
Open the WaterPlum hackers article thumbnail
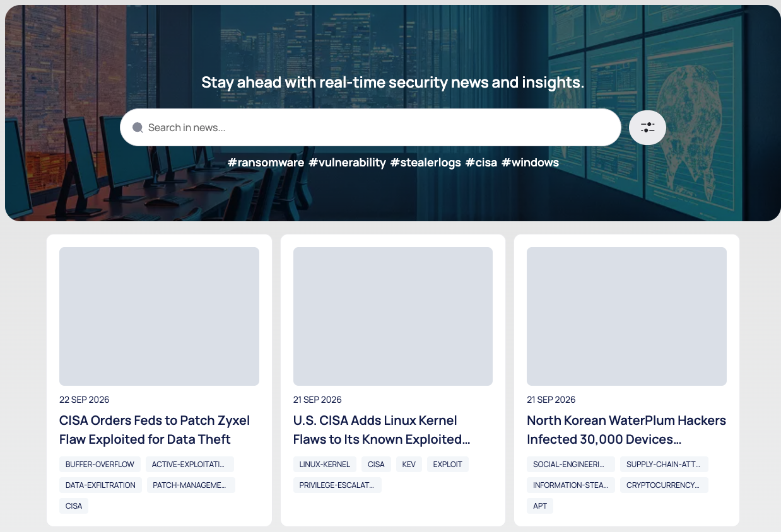(626, 316)
